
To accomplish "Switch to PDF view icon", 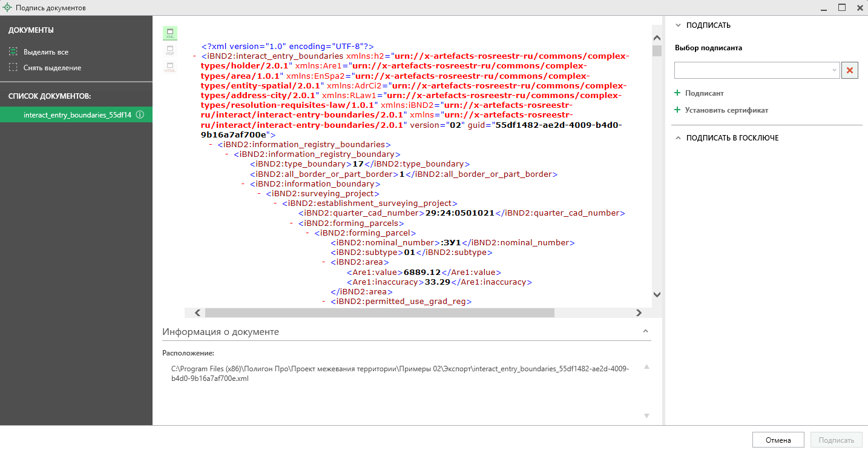I will tap(170, 50).
